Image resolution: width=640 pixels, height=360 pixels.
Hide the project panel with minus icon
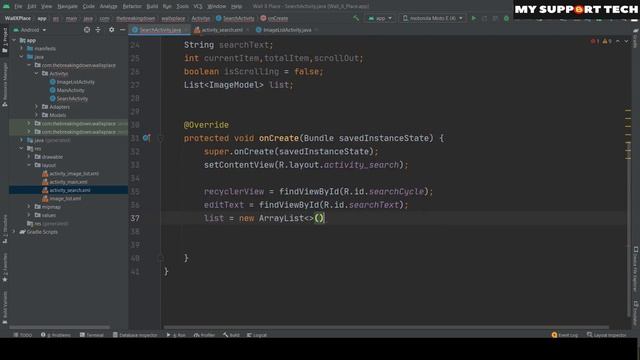point(122,30)
